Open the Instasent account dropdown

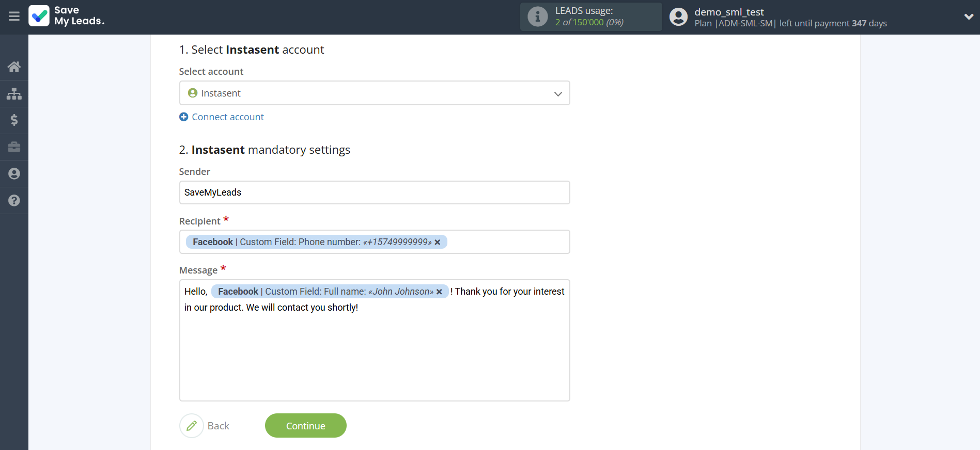[374, 93]
